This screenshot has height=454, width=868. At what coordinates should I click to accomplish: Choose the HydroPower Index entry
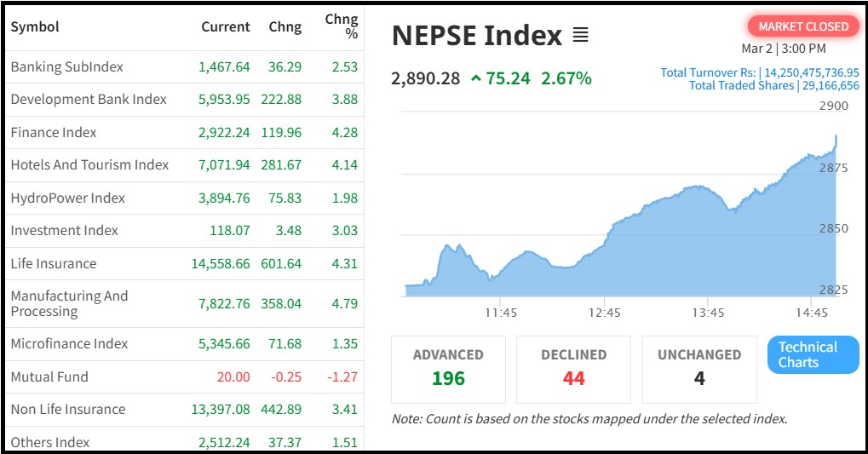pos(68,198)
